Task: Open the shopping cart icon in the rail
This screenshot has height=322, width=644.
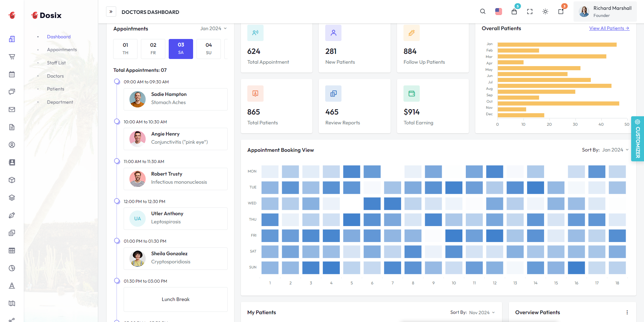Action: (12, 57)
